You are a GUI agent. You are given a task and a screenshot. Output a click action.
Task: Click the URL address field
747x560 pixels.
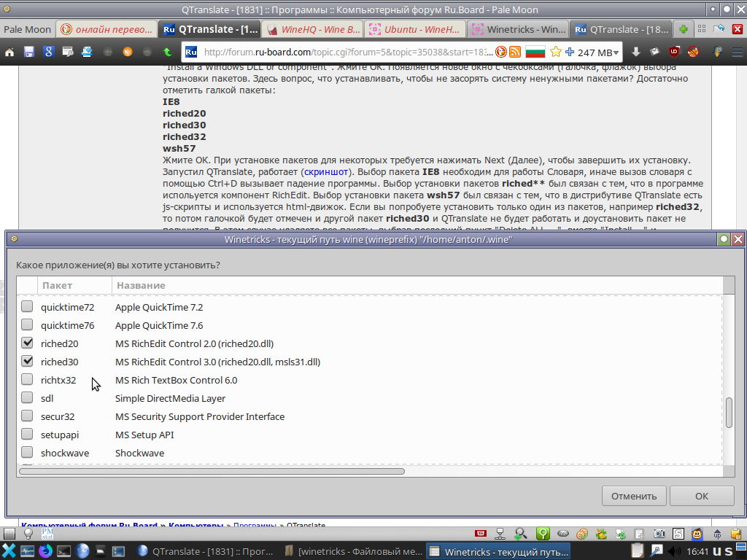pos(348,52)
